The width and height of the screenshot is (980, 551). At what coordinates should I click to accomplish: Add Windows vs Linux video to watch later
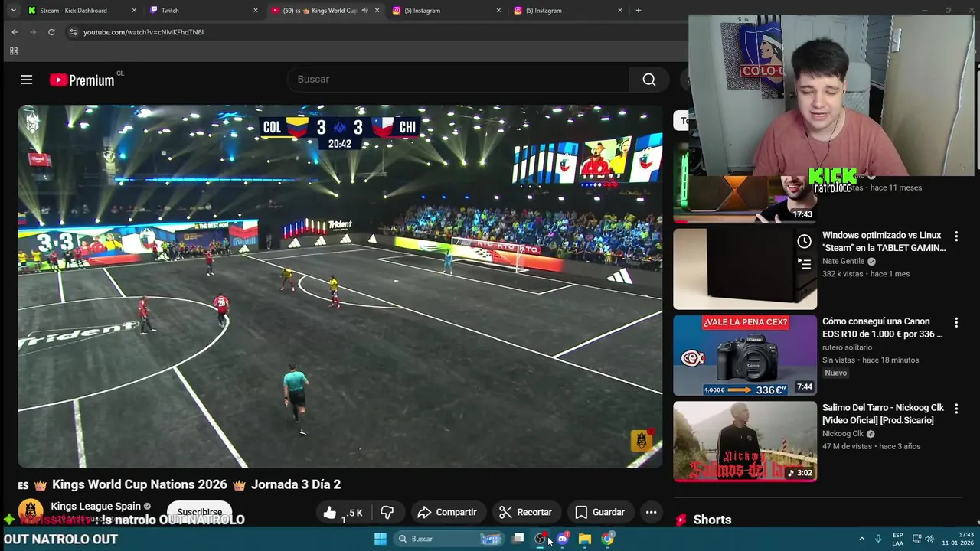(x=804, y=242)
